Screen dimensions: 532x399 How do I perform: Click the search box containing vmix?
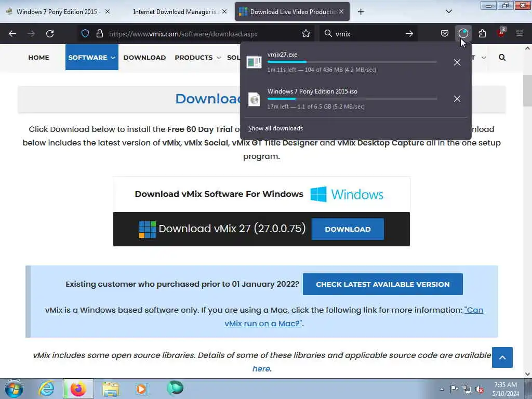(368, 34)
